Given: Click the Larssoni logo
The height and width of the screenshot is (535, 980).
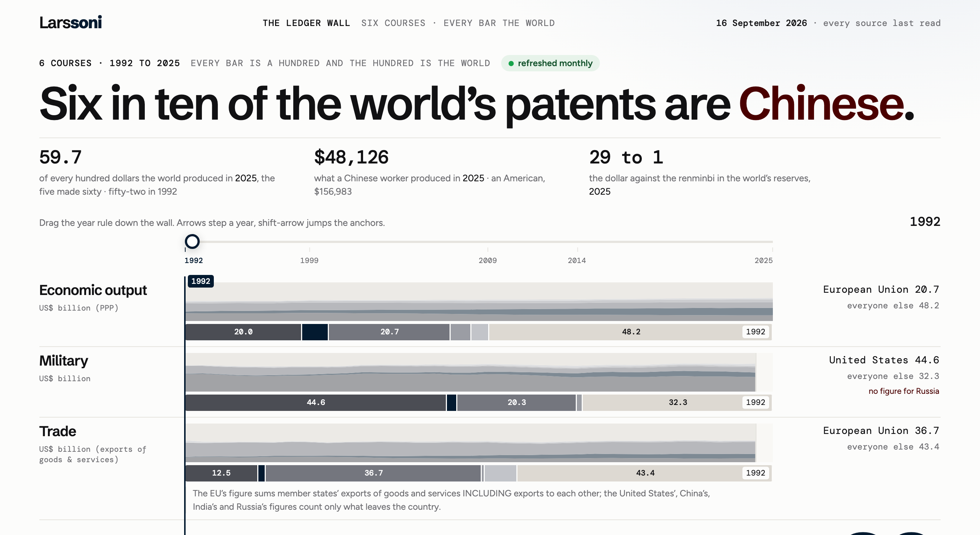Looking at the screenshot, I should point(71,22).
